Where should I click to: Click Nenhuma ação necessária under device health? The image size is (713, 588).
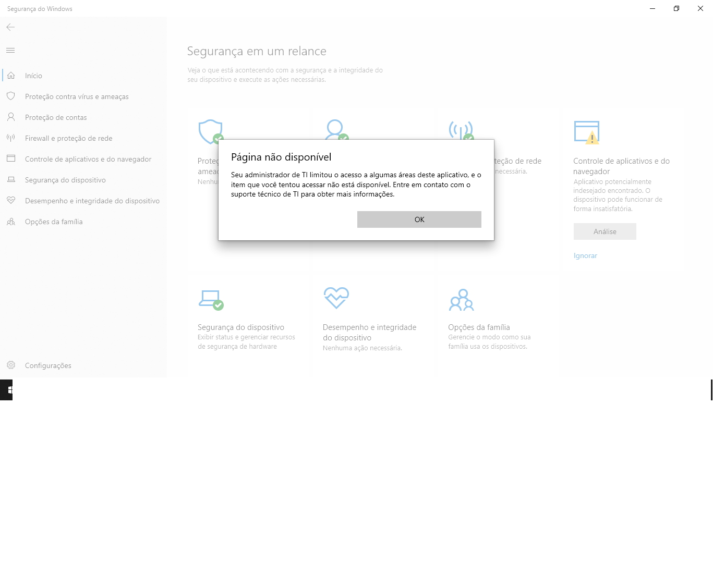tap(362, 348)
